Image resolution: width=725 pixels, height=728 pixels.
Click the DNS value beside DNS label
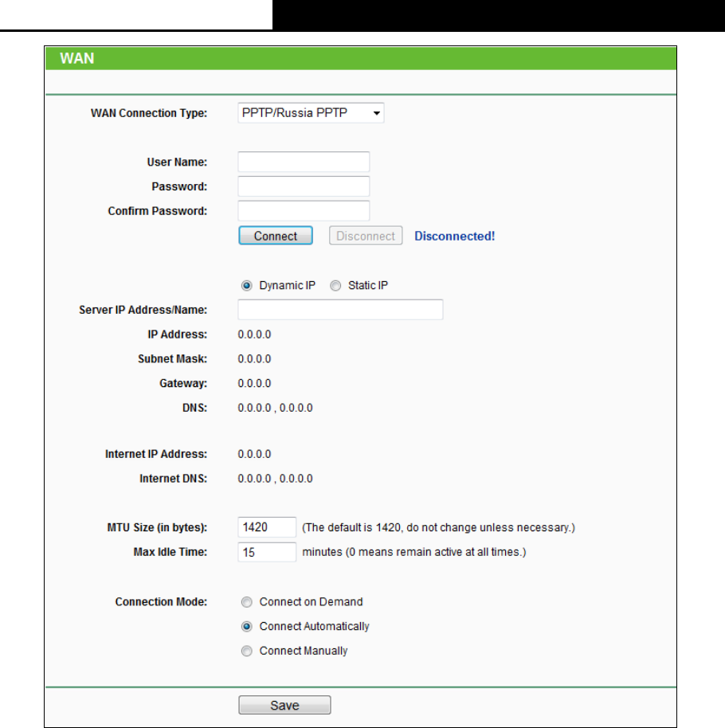coord(275,408)
